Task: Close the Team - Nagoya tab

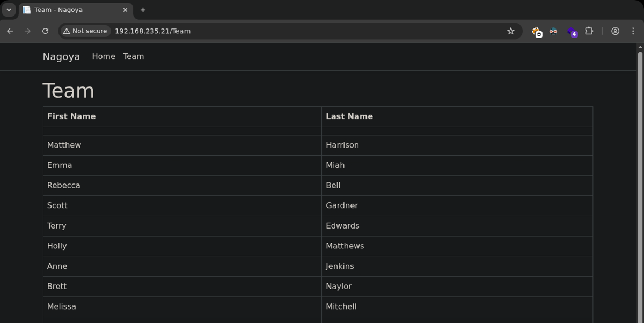Action: click(x=125, y=10)
